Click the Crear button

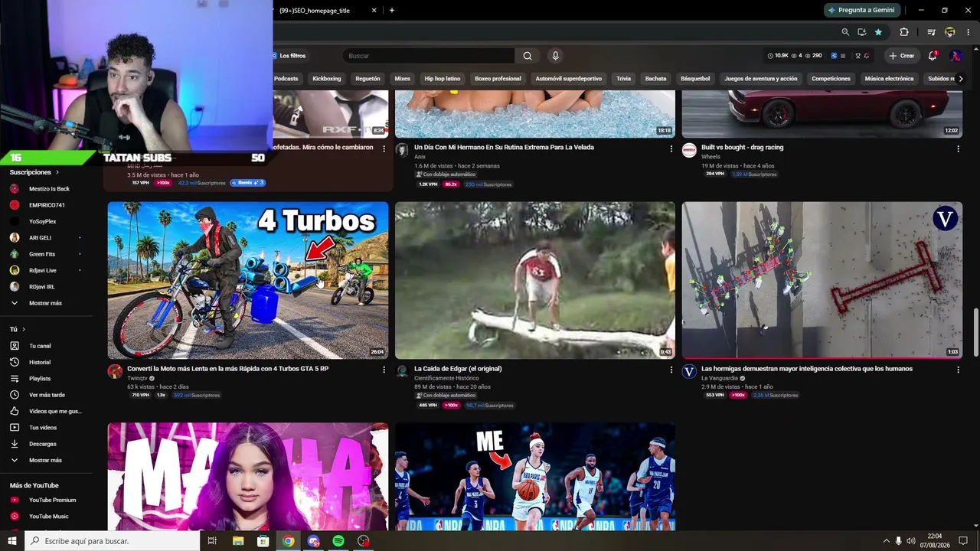[902, 56]
